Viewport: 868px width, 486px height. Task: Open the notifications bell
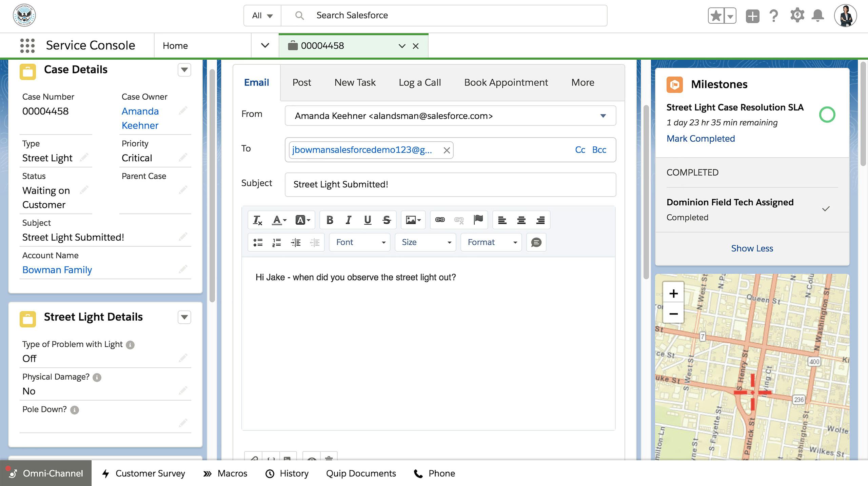tap(818, 16)
